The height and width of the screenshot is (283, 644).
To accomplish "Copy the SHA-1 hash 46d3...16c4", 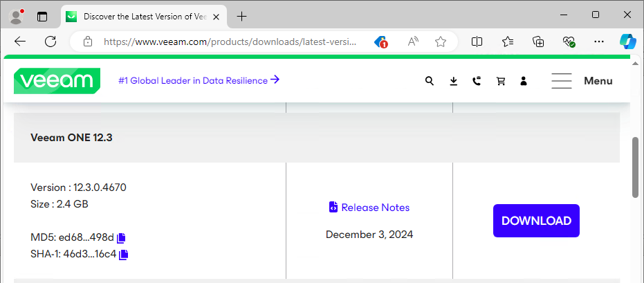I will pos(124,255).
